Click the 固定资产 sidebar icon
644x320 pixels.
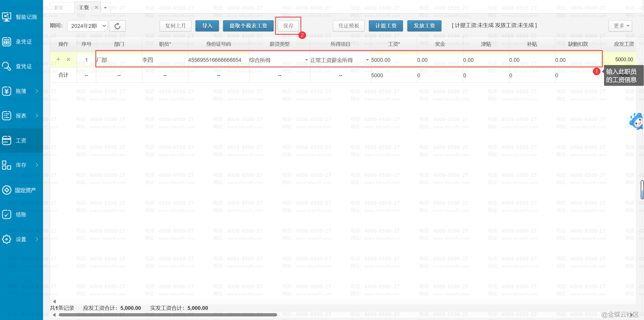tap(7, 190)
